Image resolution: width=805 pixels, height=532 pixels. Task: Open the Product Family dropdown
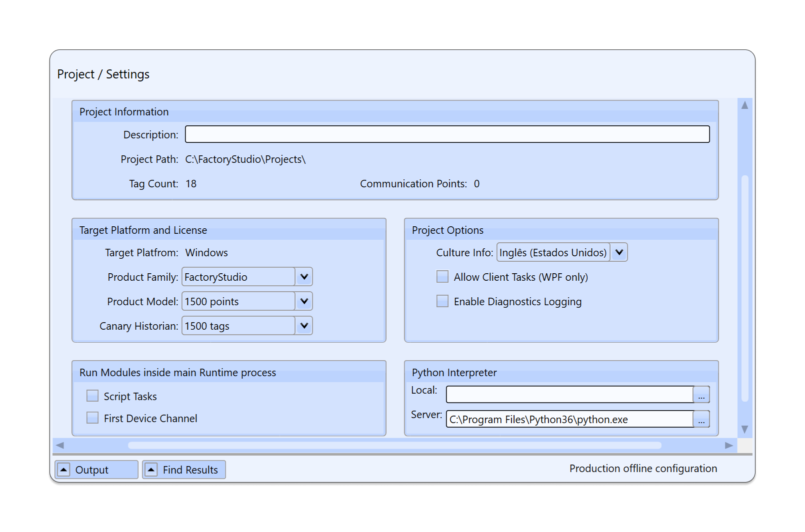coord(304,277)
